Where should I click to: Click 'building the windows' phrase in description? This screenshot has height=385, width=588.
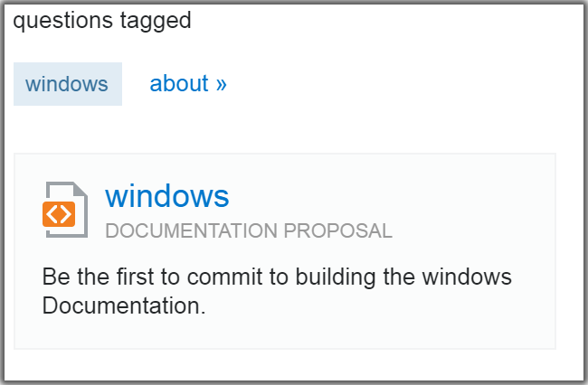403,277
